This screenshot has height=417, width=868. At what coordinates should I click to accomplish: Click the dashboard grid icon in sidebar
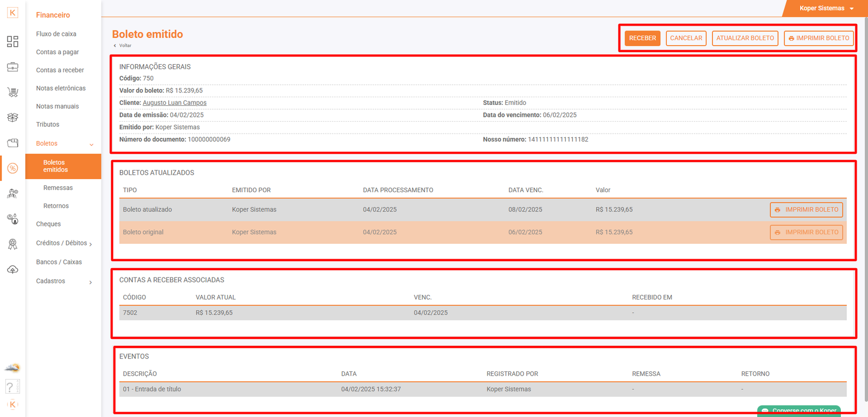point(12,42)
